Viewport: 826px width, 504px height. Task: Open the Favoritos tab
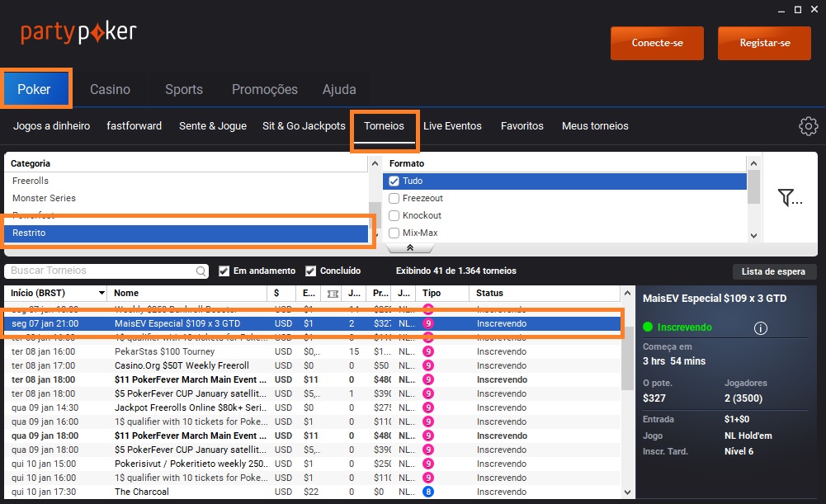coord(522,126)
